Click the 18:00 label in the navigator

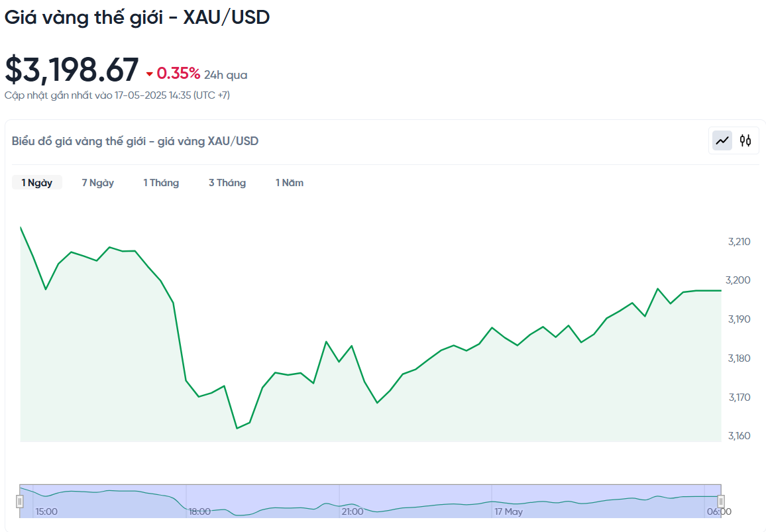tap(200, 511)
